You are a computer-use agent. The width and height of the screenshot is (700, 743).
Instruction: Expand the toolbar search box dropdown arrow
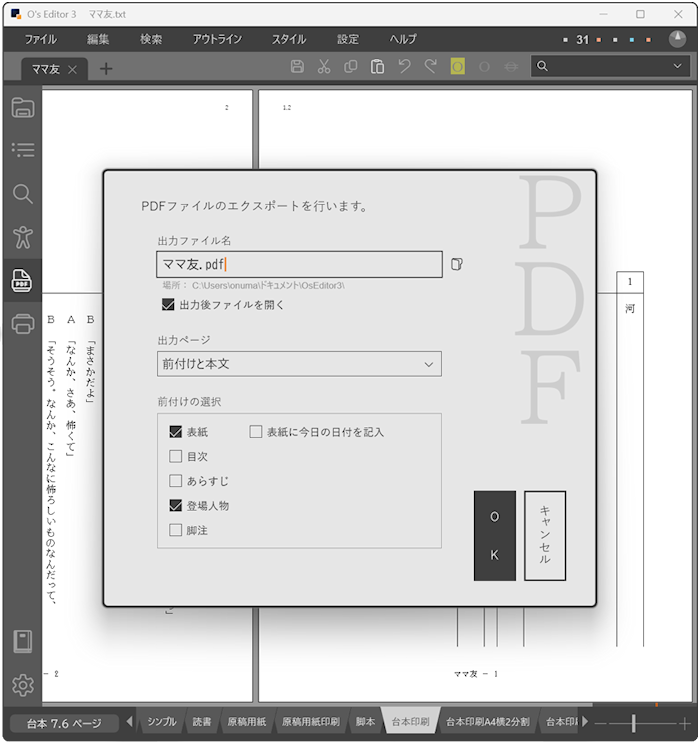(677, 67)
